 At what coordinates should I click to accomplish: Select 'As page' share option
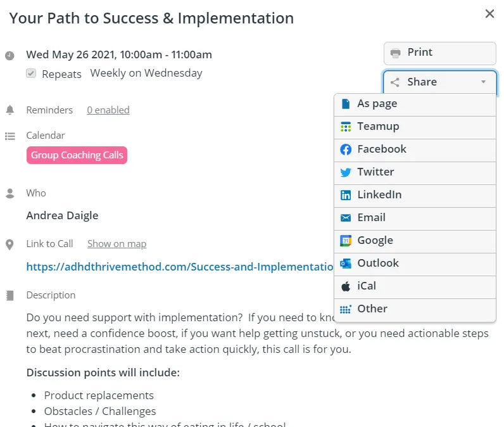(x=377, y=104)
